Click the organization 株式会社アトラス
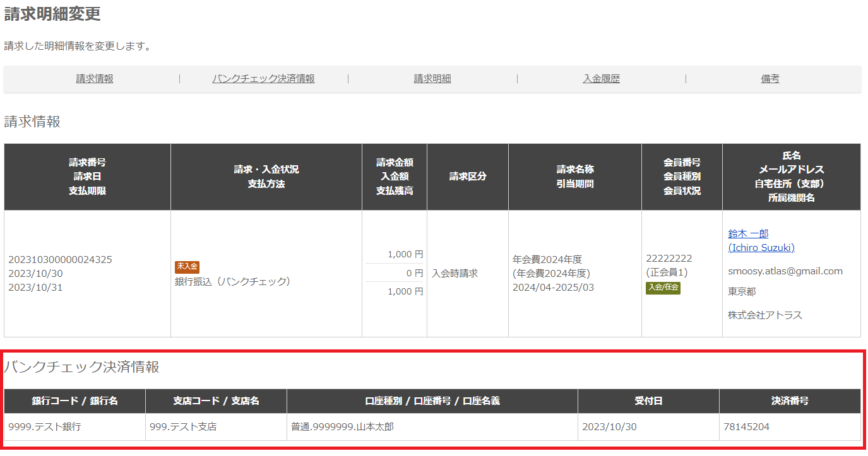Image resolution: width=868 pixels, height=456 pixels. click(x=765, y=315)
